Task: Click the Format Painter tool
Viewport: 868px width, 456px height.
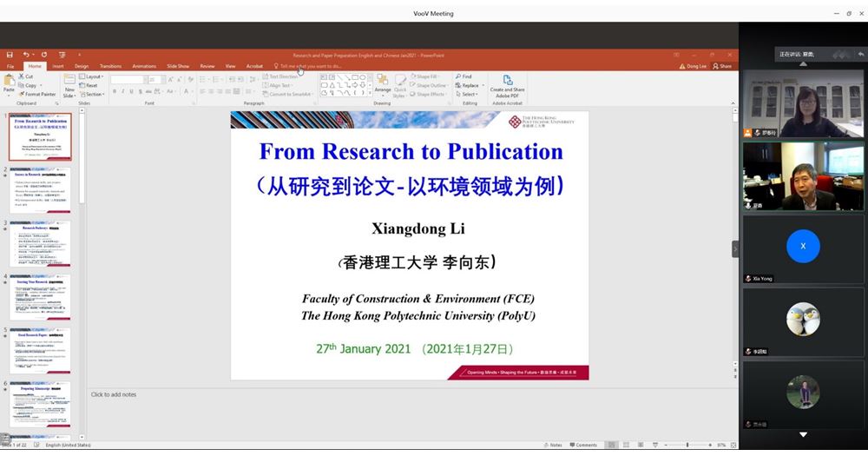Action: click(39, 94)
